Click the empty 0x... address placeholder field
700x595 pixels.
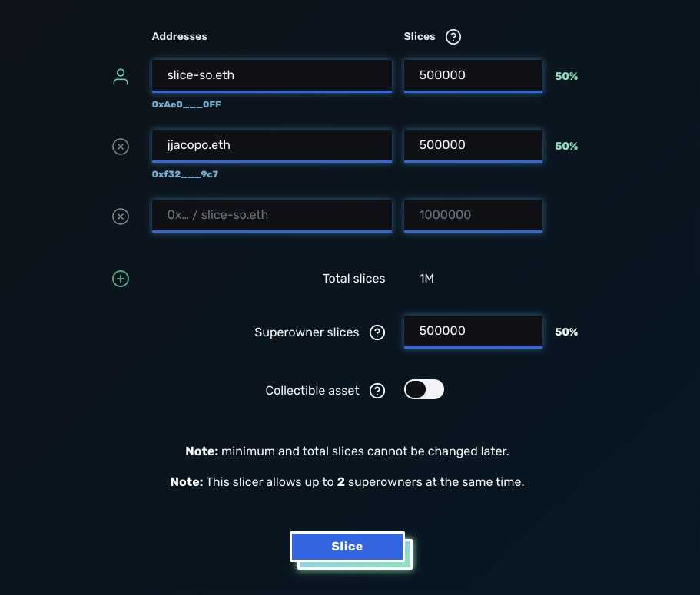pyautogui.click(x=272, y=216)
